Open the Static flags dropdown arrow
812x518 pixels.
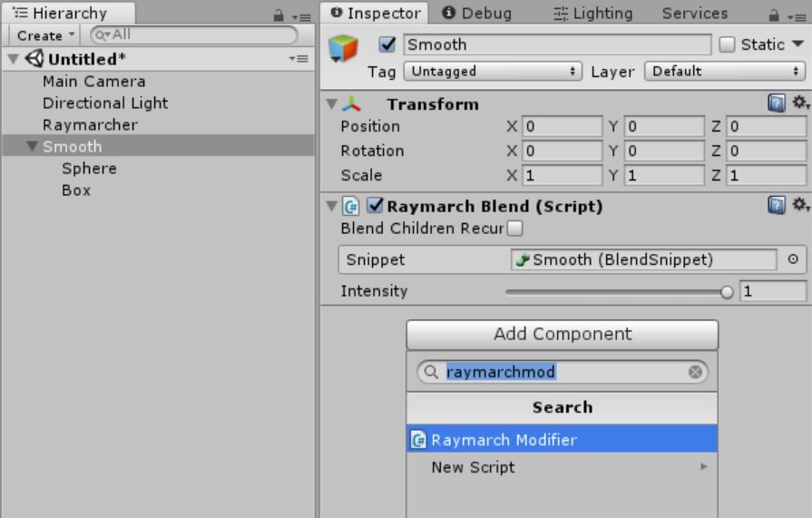pyautogui.click(x=798, y=44)
